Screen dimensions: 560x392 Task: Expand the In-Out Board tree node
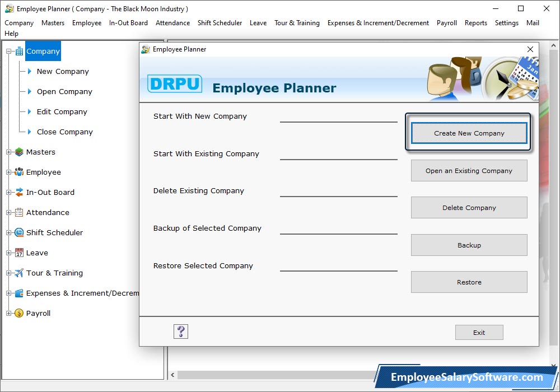pyautogui.click(x=8, y=193)
